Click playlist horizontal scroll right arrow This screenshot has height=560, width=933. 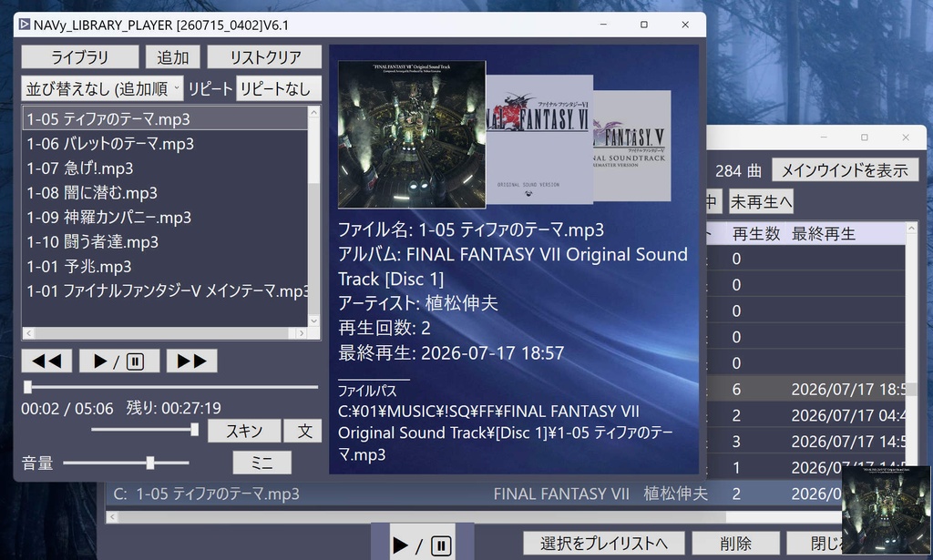[x=301, y=333]
